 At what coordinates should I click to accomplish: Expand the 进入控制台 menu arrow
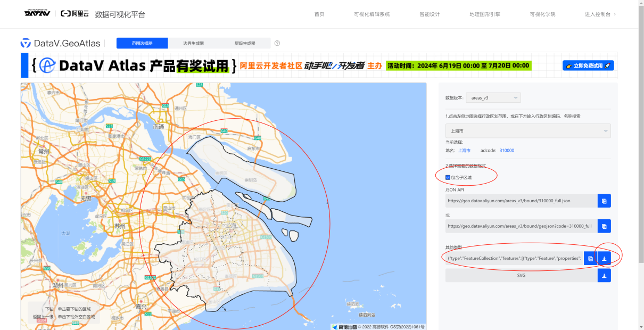click(615, 14)
